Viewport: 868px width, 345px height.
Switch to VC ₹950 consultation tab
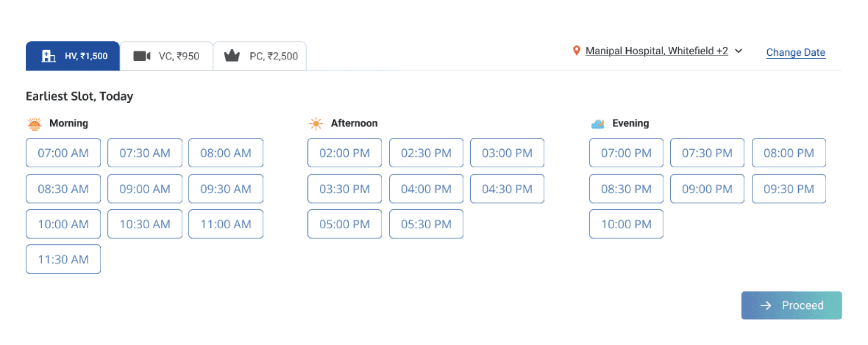[x=166, y=56]
